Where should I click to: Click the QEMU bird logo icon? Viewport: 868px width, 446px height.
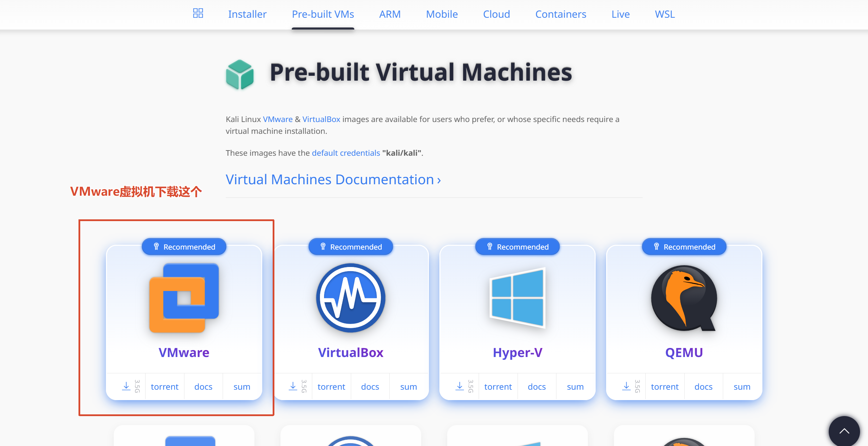[684, 298]
